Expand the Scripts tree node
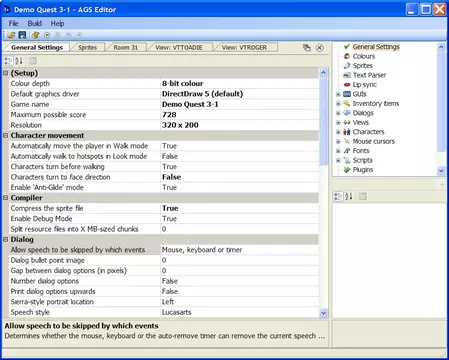The width and height of the screenshot is (449, 360). click(x=338, y=161)
